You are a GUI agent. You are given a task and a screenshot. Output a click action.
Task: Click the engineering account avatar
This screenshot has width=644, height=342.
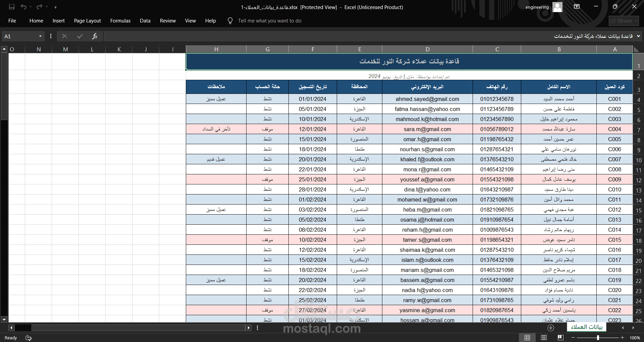coord(557,7)
